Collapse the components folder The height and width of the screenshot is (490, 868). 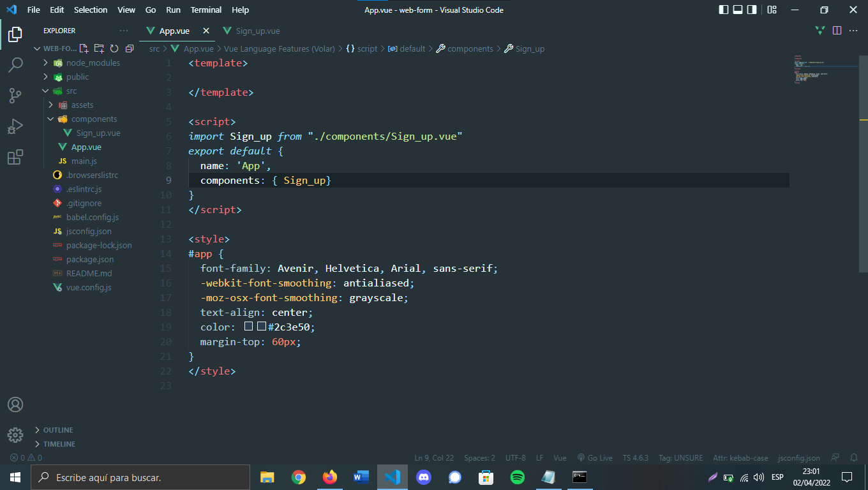(94, 119)
